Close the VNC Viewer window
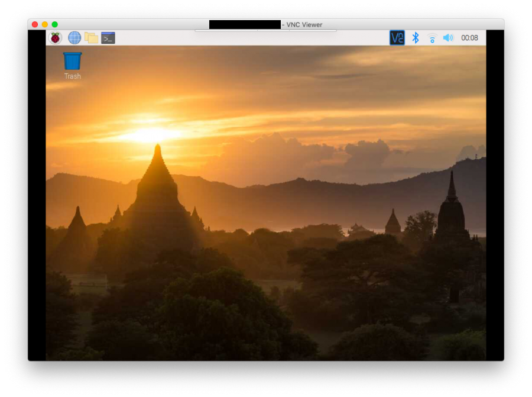The width and height of the screenshot is (532, 397). [35, 24]
